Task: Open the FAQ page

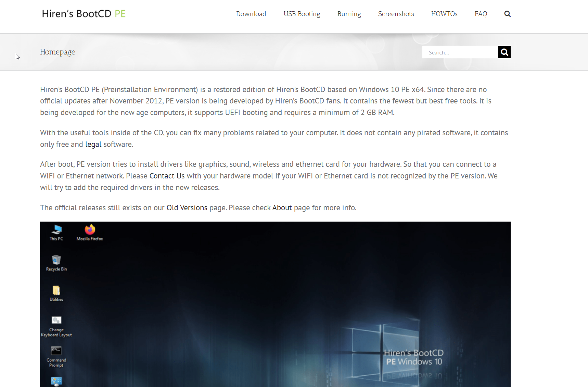Action: [481, 14]
